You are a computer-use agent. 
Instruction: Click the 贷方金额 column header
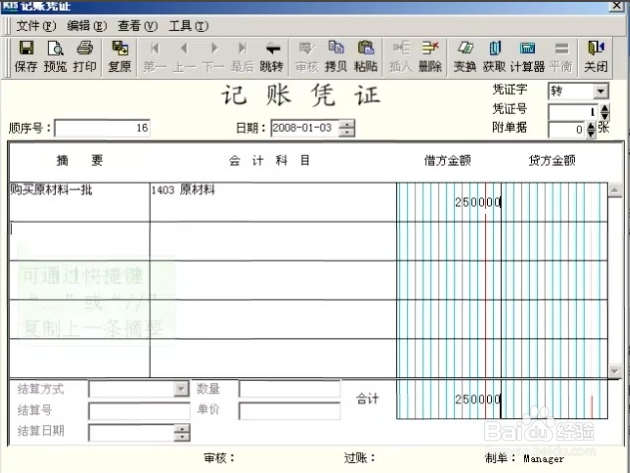(x=552, y=161)
